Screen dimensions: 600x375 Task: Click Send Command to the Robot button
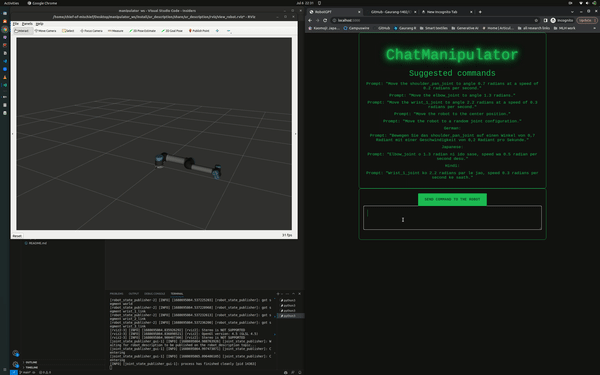(x=452, y=199)
